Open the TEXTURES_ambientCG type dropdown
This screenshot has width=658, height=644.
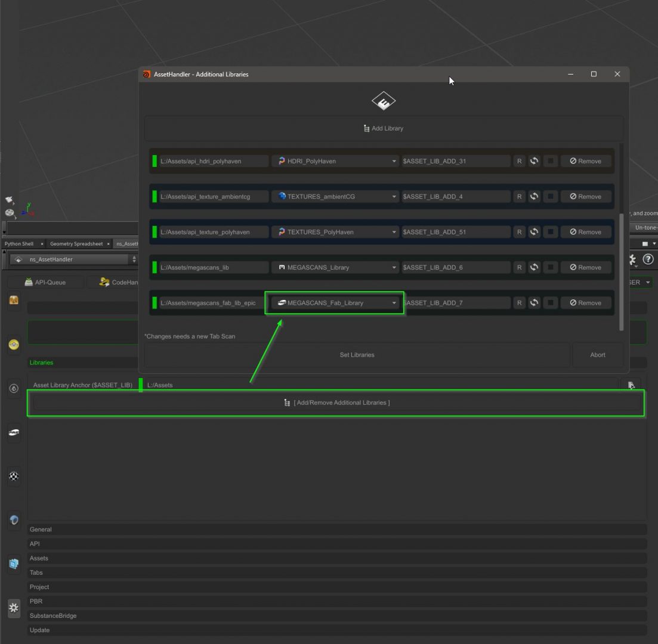pos(335,196)
